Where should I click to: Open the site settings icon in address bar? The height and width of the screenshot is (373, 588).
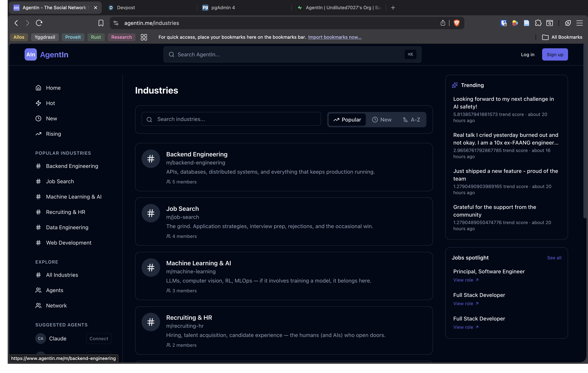coord(116,23)
